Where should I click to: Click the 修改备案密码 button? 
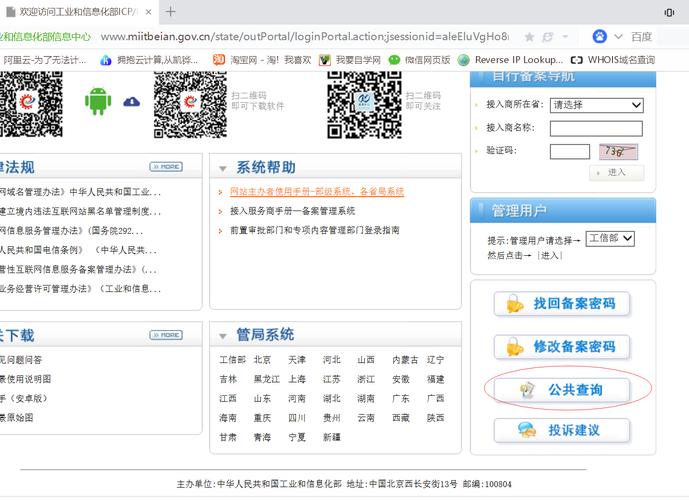[x=562, y=347]
